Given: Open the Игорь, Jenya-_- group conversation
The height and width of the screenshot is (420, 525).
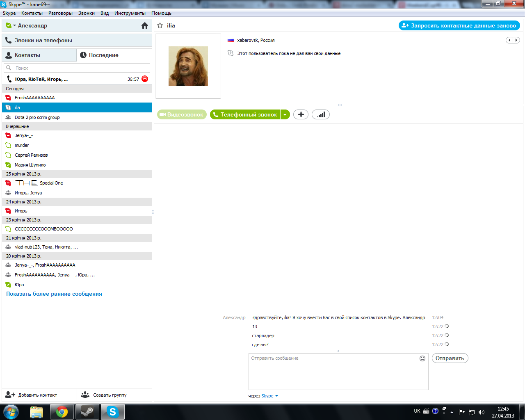Looking at the screenshot, I should (77, 193).
